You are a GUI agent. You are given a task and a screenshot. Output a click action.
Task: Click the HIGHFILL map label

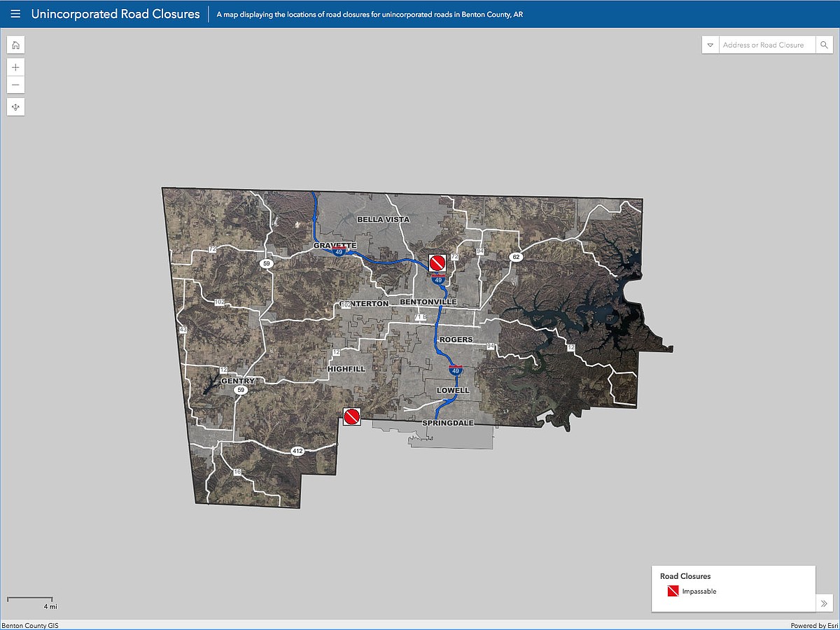[x=346, y=368]
